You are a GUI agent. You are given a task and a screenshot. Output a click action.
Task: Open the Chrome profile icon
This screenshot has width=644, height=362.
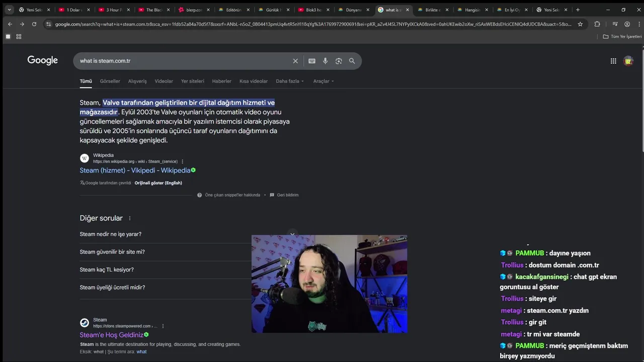pyautogui.click(x=627, y=24)
